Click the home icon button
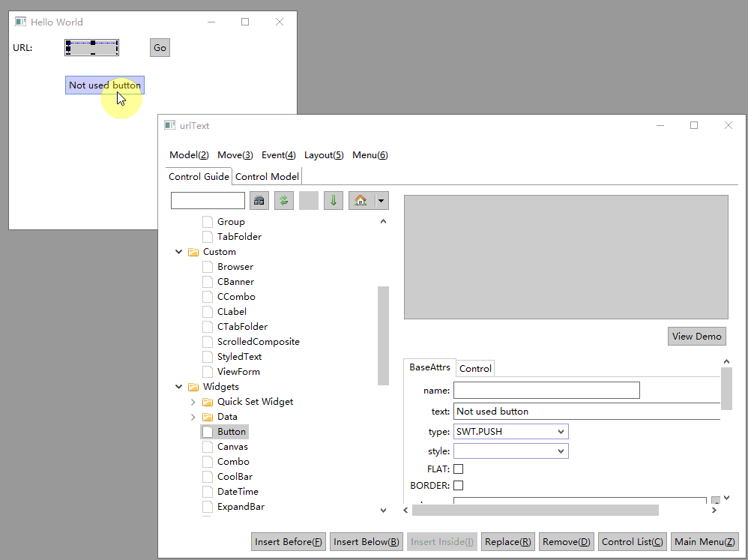Viewport: 748px width, 560px height. coord(361,201)
